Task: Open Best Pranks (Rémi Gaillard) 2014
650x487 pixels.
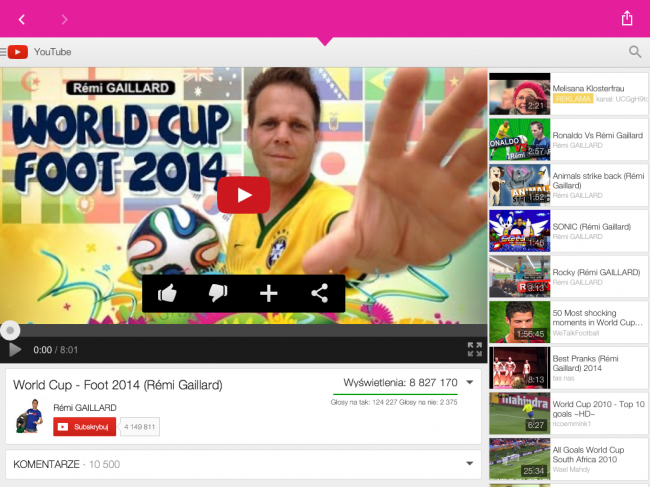Action: [569, 368]
